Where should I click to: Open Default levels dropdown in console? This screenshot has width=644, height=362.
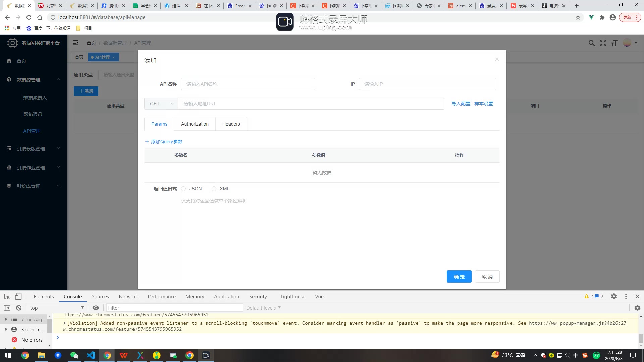(x=263, y=308)
